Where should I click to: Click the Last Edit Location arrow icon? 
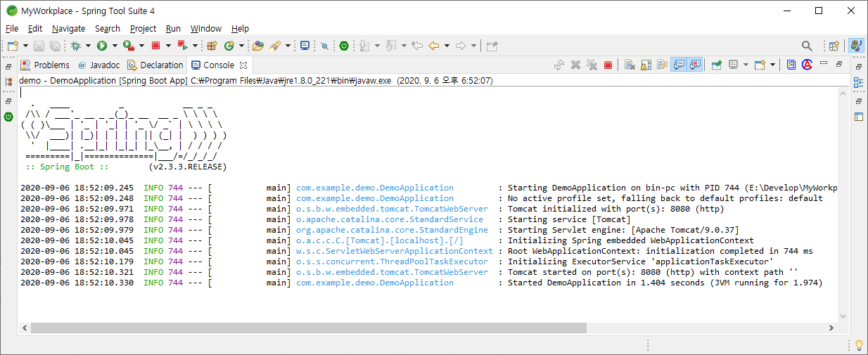(x=417, y=46)
